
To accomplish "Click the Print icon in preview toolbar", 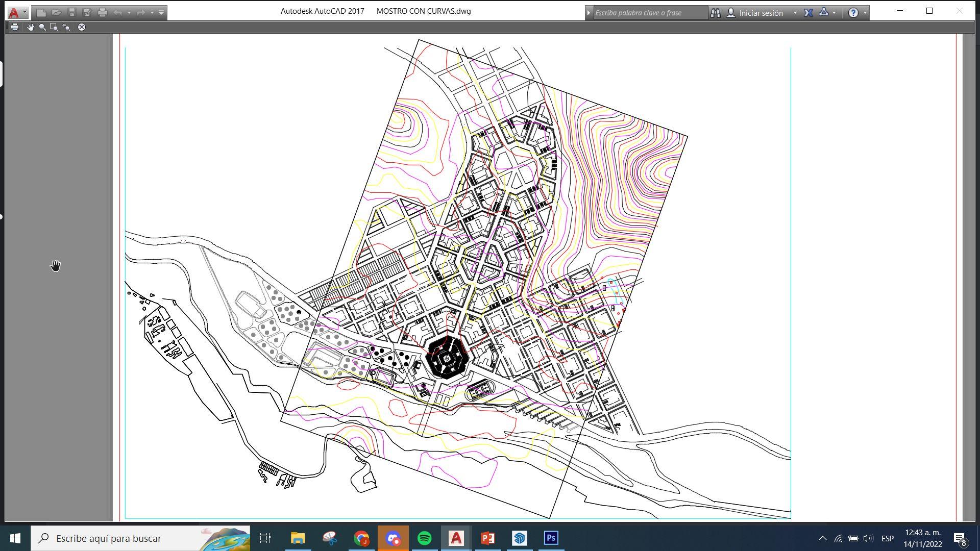I will pyautogui.click(x=15, y=27).
